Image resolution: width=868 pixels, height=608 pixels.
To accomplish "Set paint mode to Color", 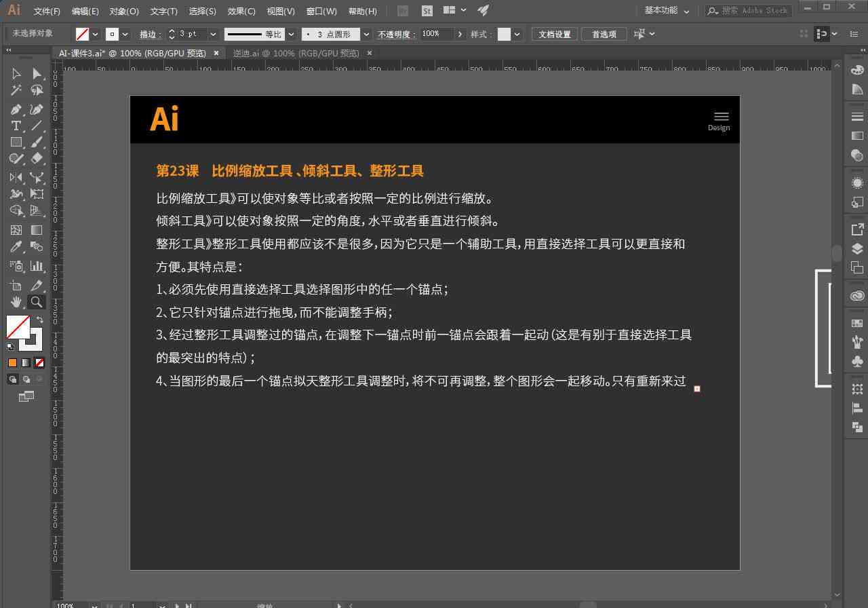I will pos(12,363).
